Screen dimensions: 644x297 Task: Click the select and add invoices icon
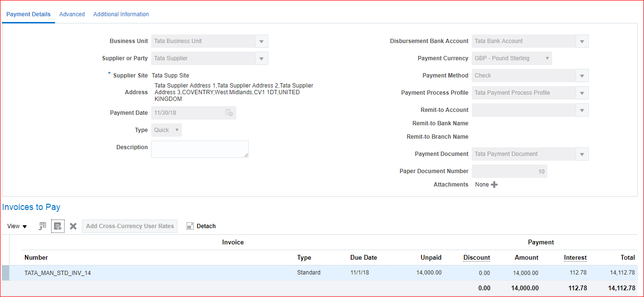point(43,226)
